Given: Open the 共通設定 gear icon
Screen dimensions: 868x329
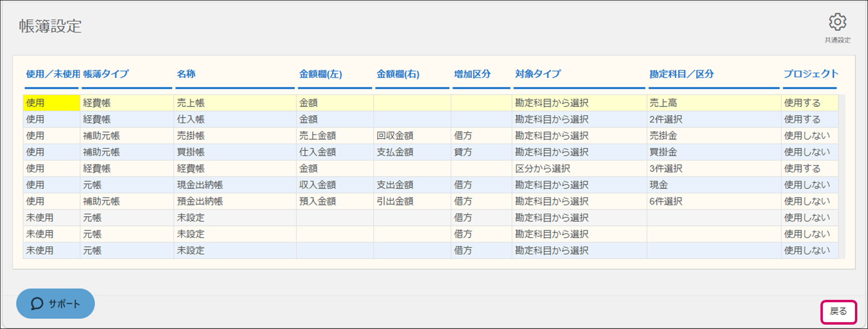Looking at the screenshot, I should 837,22.
